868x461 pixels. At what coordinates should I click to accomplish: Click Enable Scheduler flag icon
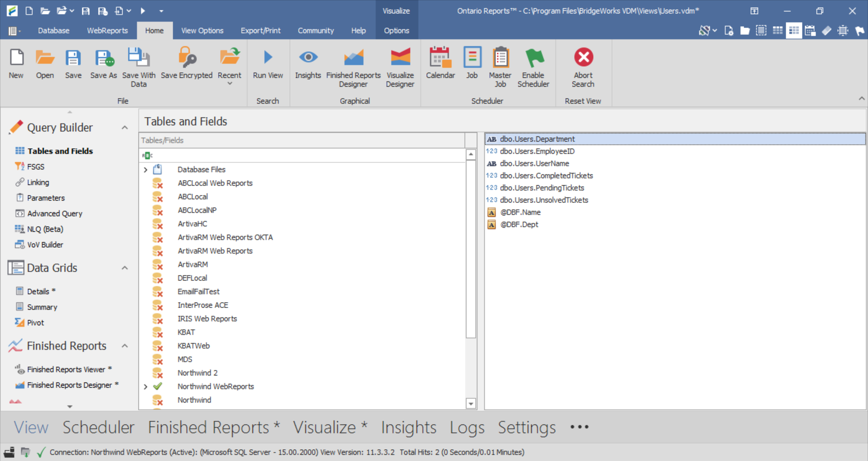coord(533,68)
